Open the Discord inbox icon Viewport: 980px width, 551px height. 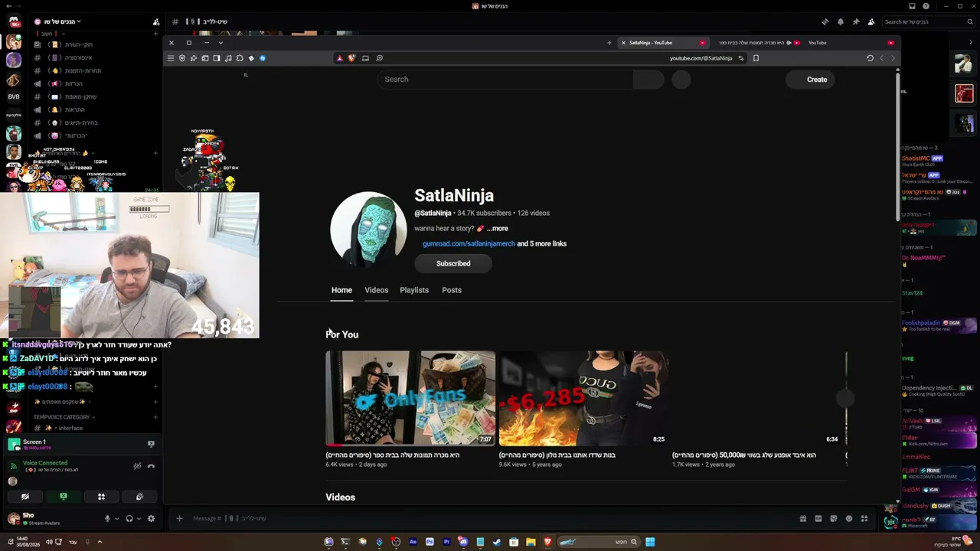pos(912,6)
